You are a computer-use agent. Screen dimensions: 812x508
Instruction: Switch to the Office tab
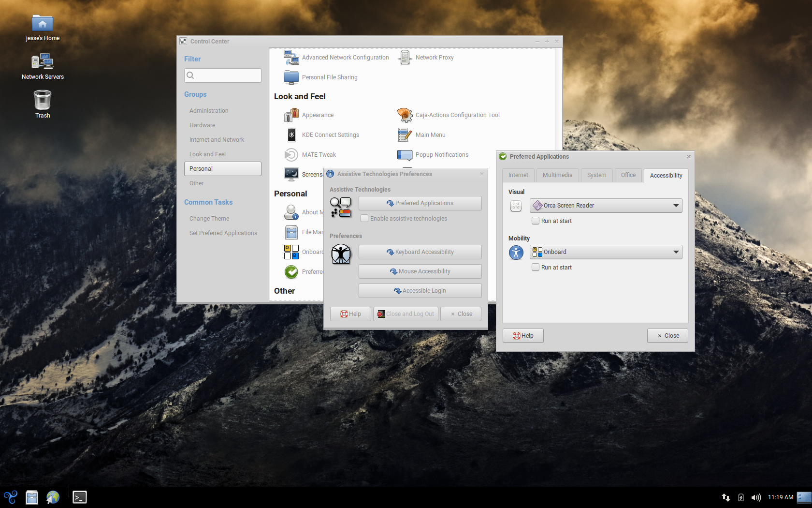pyautogui.click(x=628, y=175)
